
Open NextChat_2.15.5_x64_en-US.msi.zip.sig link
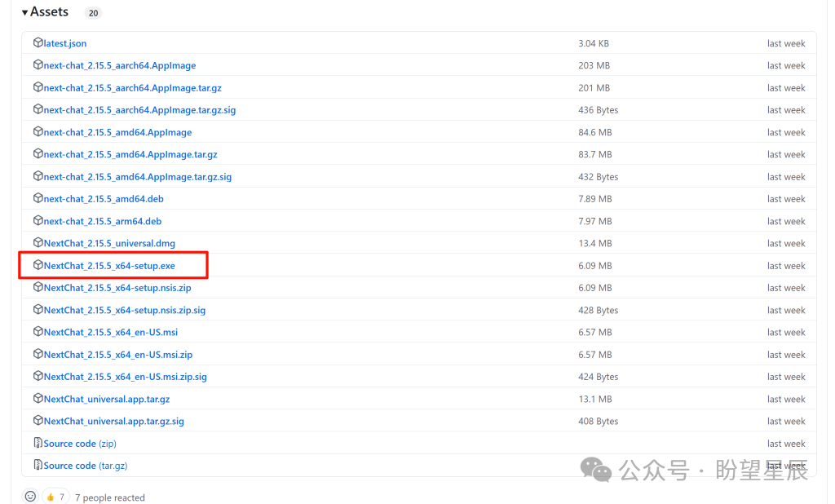pyautogui.click(x=125, y=377)
